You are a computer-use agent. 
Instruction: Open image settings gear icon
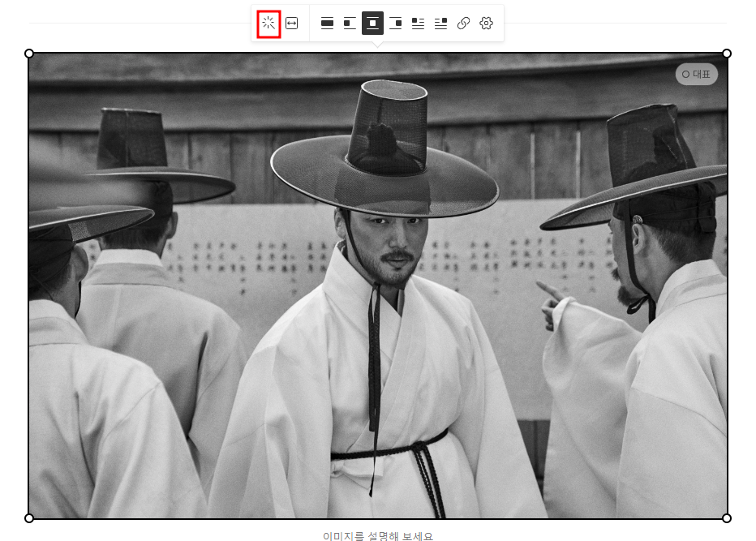pyautogui.click(x=486, y=24)
